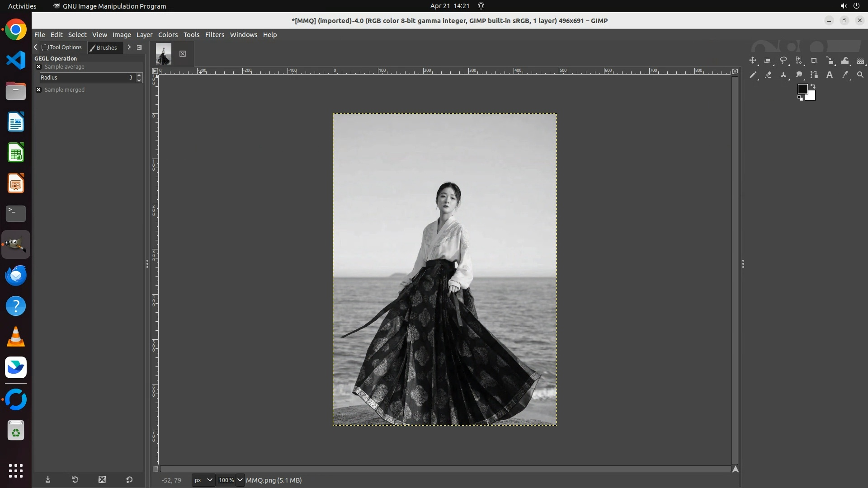The image size is (868, 488).
Task: Swap foreground and background colors
Action: pos(813,86)
